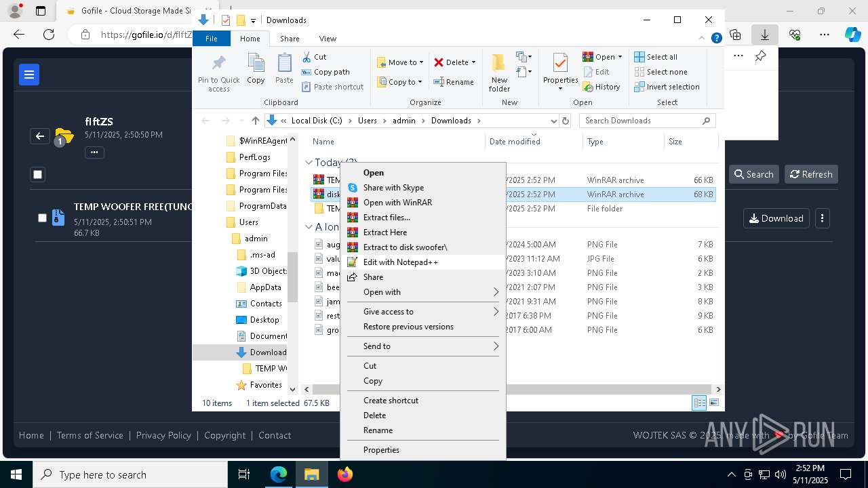Choose Open with WinRAR
This screenshot has height=488, width=868.
(423, 203)
